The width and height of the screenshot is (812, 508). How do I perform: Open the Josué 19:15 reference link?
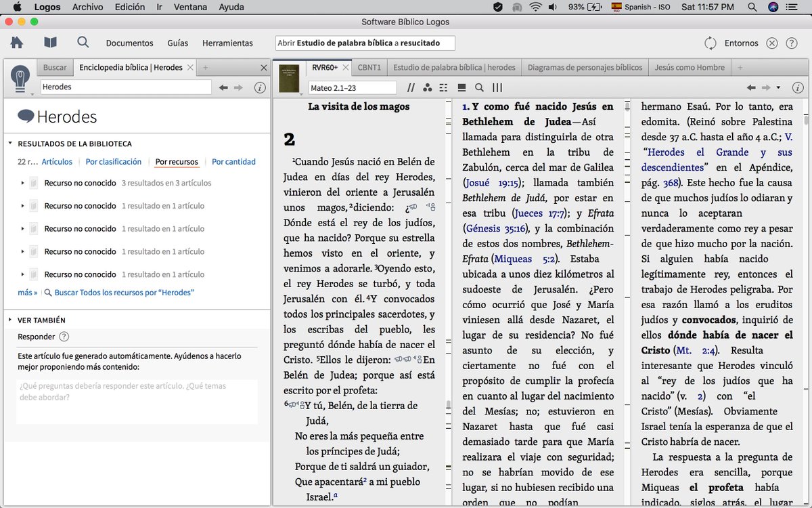tap(492, 183)
